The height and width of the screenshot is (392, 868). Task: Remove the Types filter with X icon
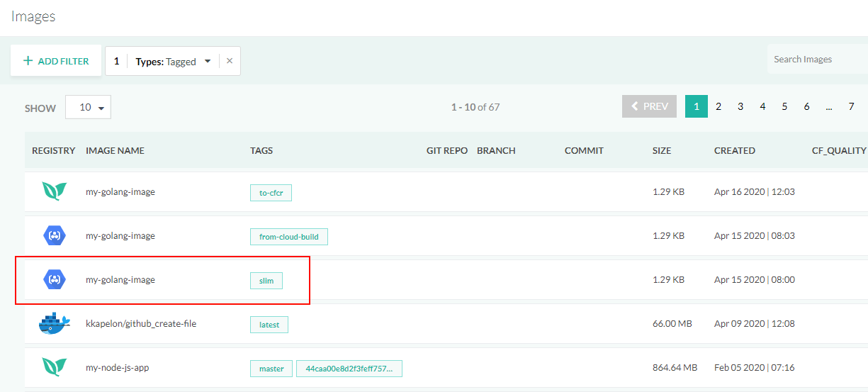[x=230, y=61]
